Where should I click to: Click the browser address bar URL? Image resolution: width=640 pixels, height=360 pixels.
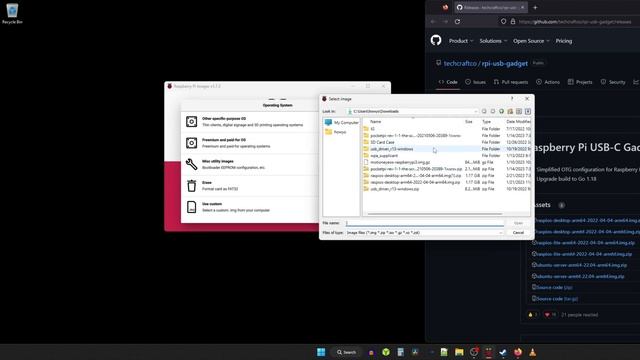[575, 22]
